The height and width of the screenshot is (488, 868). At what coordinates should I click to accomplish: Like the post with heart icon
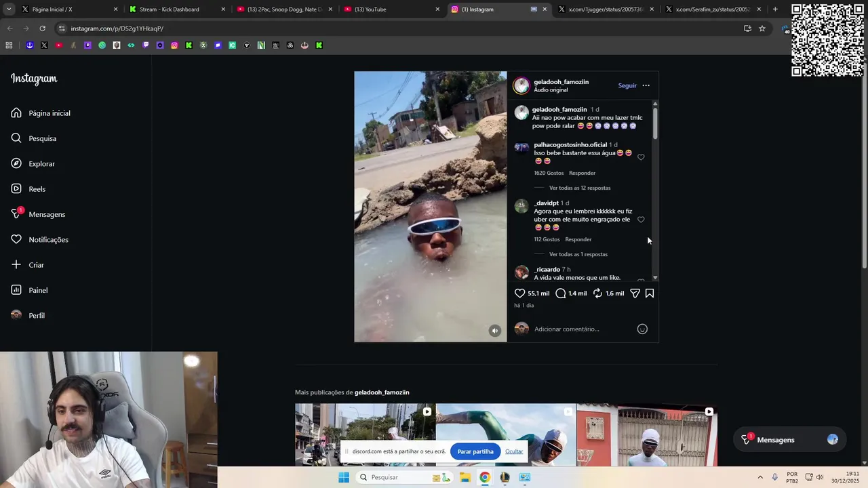pyautogui.click(x=519, y=293)
